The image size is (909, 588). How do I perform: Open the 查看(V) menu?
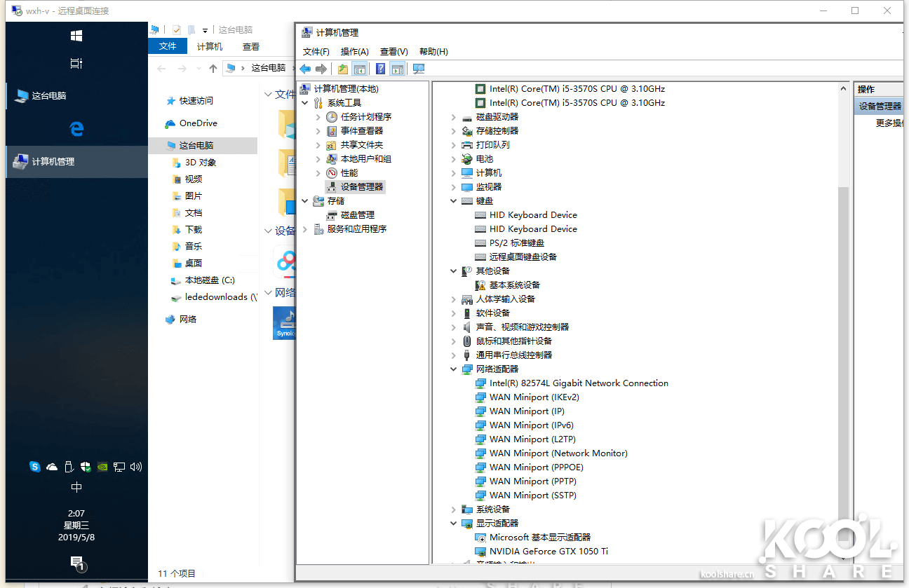[393, 51]
